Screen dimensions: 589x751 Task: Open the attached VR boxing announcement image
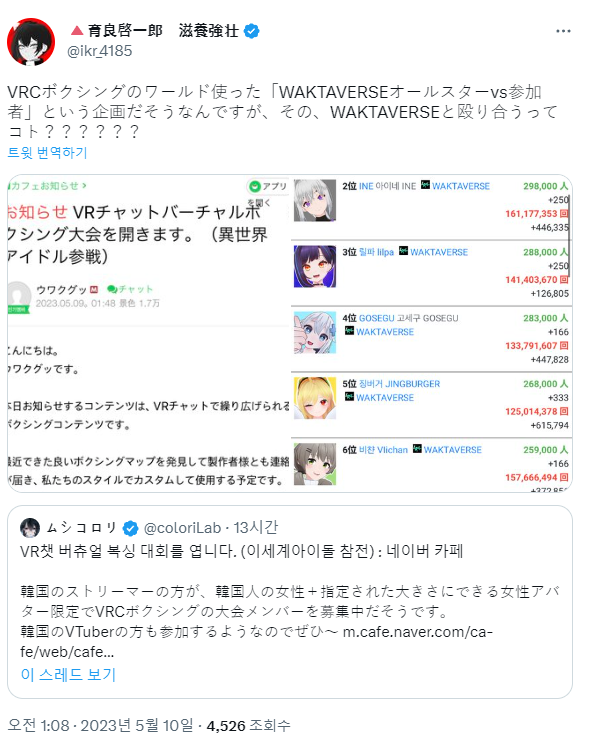pyautogui.click(x=148, y=333)
